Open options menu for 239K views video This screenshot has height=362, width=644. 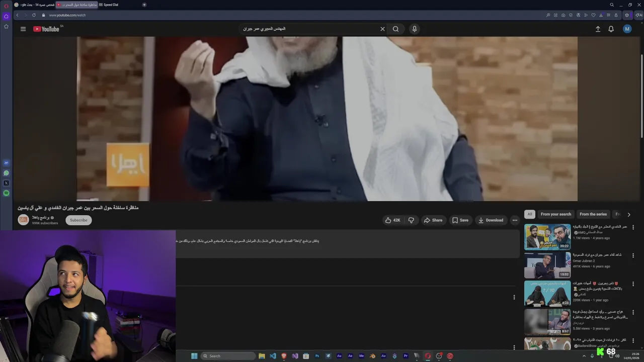click(633, 284)
